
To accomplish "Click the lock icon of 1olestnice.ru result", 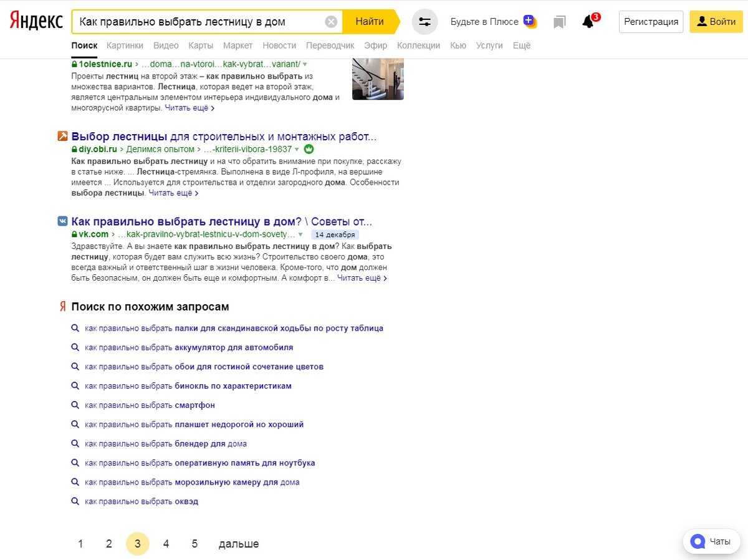I will 74,64.
